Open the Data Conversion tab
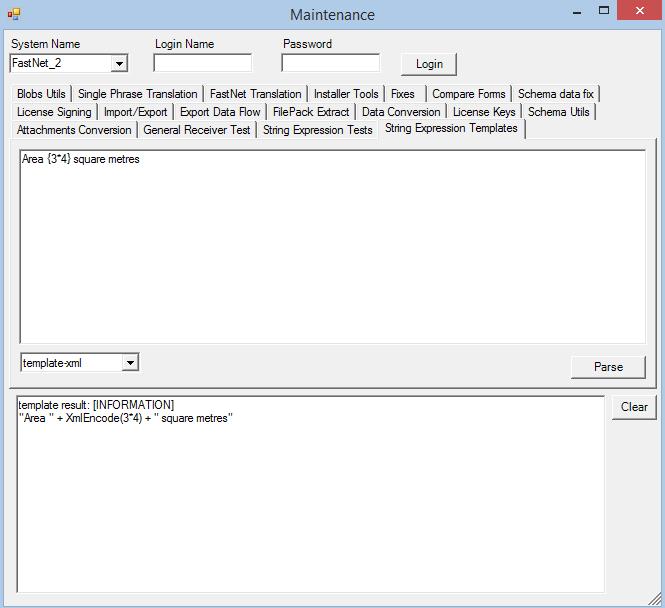Screen dimensions: 665x608 click(400, 112)
